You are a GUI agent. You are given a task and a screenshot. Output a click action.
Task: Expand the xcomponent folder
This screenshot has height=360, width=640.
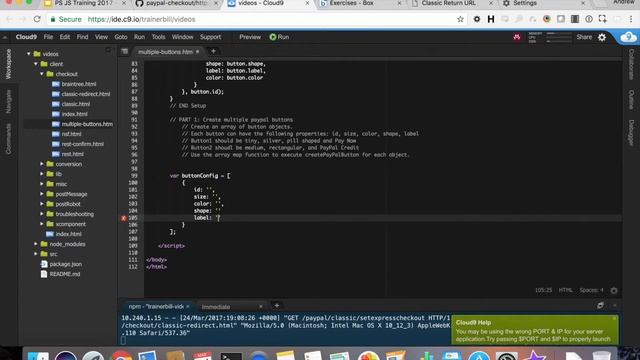click(x=42, y=224)
